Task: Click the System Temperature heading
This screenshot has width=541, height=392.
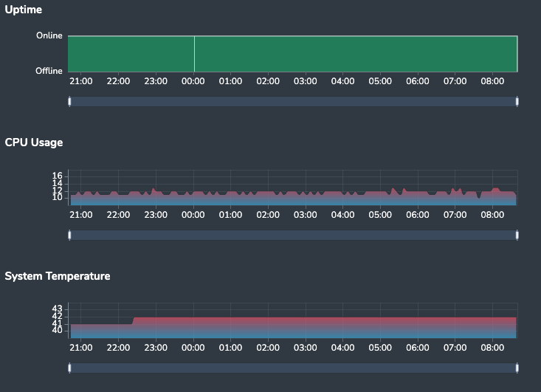Action: [58, 276]
